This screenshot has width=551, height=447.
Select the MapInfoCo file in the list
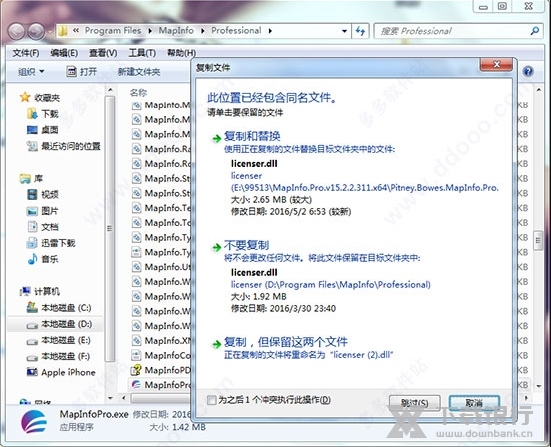[161, 355]
